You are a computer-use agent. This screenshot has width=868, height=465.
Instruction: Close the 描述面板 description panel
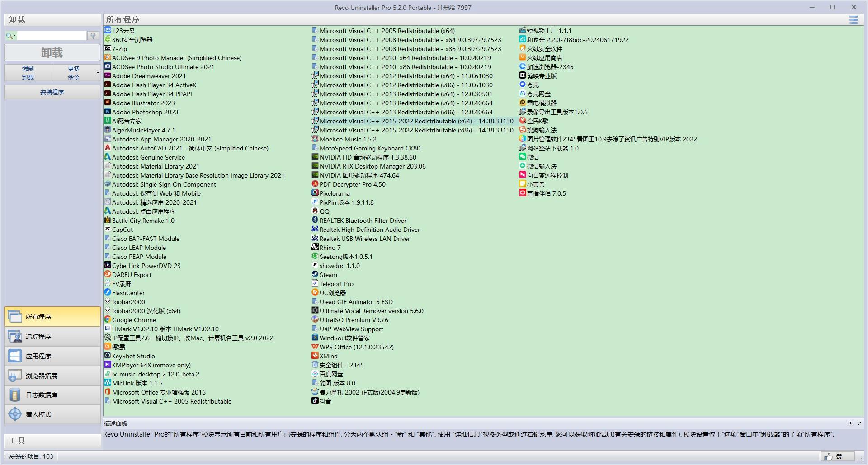click(x=859, y=424)
